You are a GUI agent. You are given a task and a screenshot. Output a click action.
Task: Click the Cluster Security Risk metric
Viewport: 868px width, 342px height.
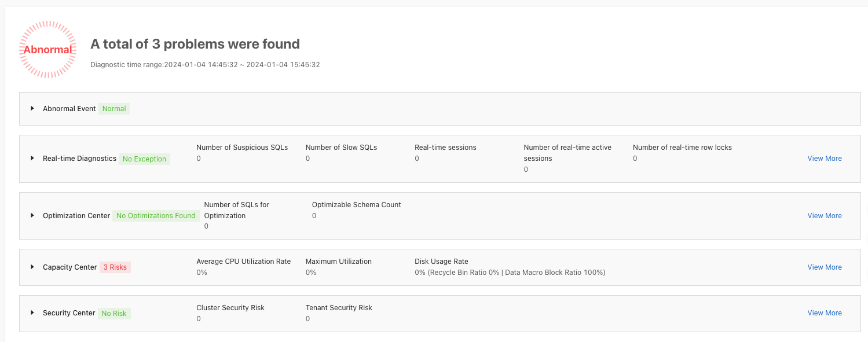click(230, 308)
